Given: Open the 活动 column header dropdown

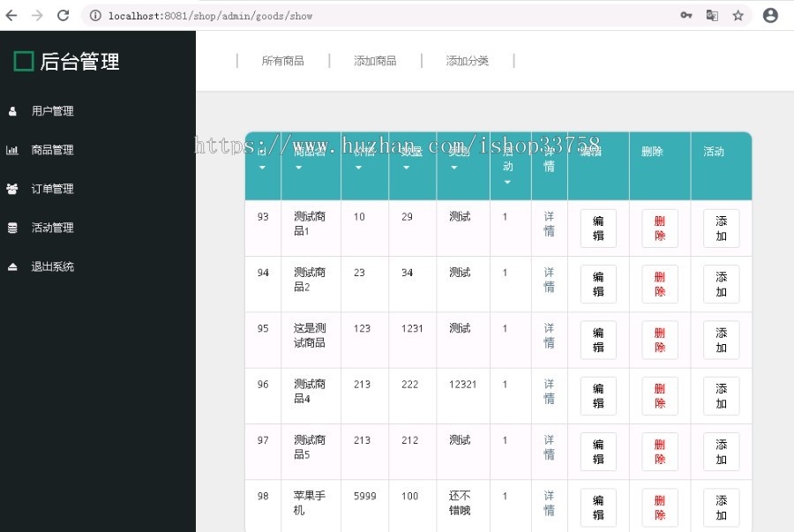Looking at the screenshot, I should coord(508,181).
